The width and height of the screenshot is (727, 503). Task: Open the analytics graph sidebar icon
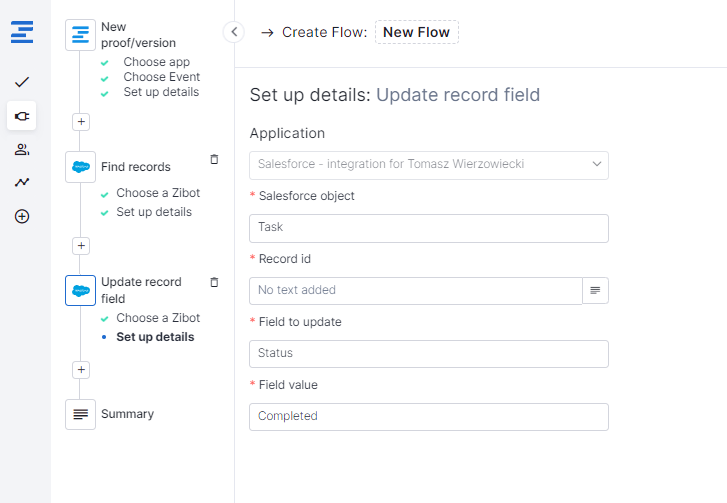coord(22,182)
